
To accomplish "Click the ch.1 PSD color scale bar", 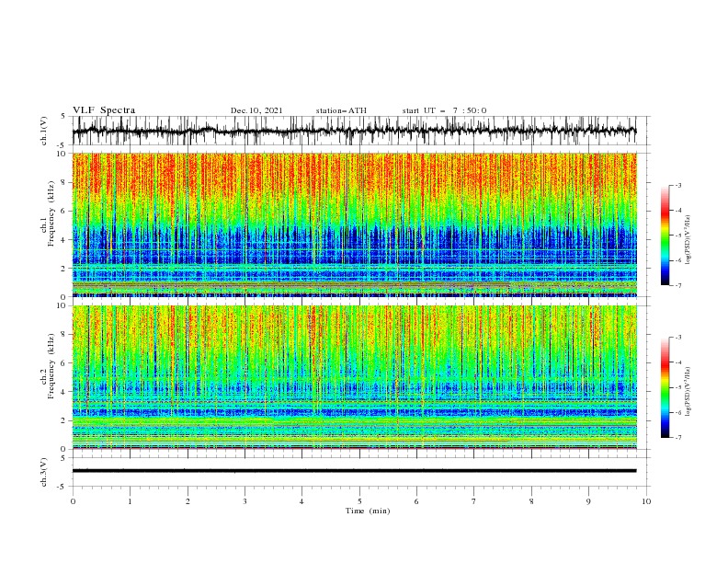I will coord(665,236).
